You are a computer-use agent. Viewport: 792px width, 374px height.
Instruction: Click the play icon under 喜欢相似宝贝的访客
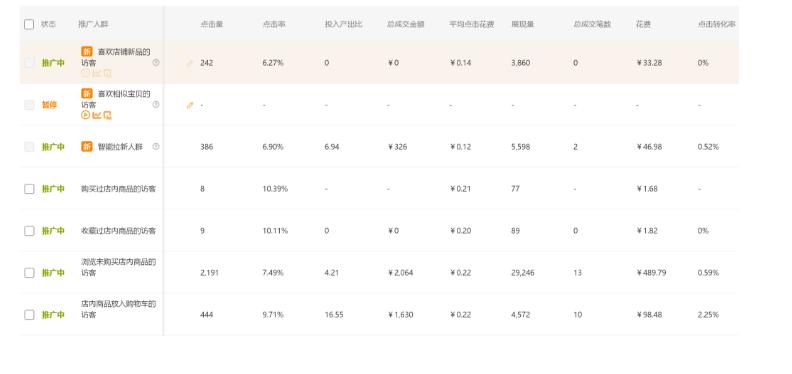[x=85, y=115]
